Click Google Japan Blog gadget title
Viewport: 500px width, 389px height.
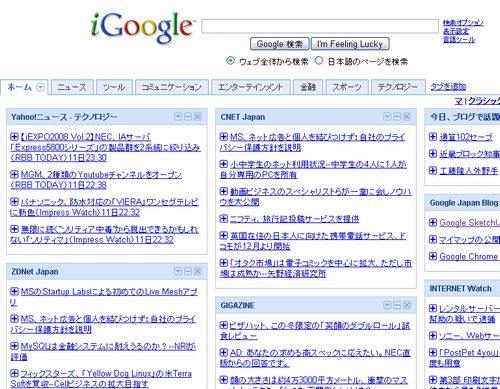tap(464, 203)
